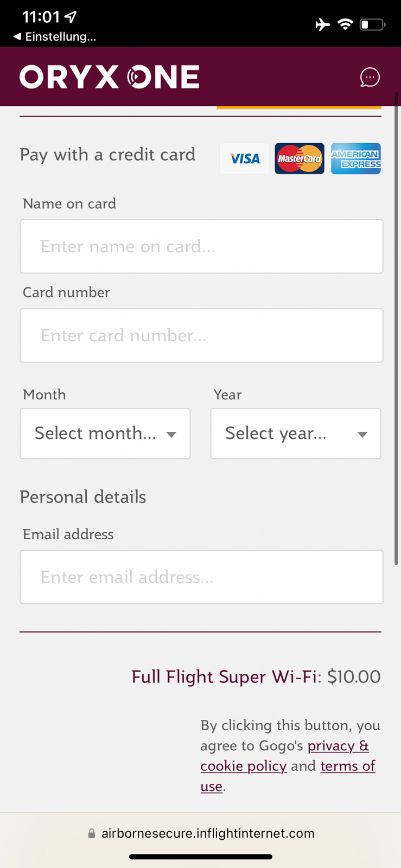Viewport: 401px width, 868px height.
Task: Click the Visa card icon
Action: point(244,158)
